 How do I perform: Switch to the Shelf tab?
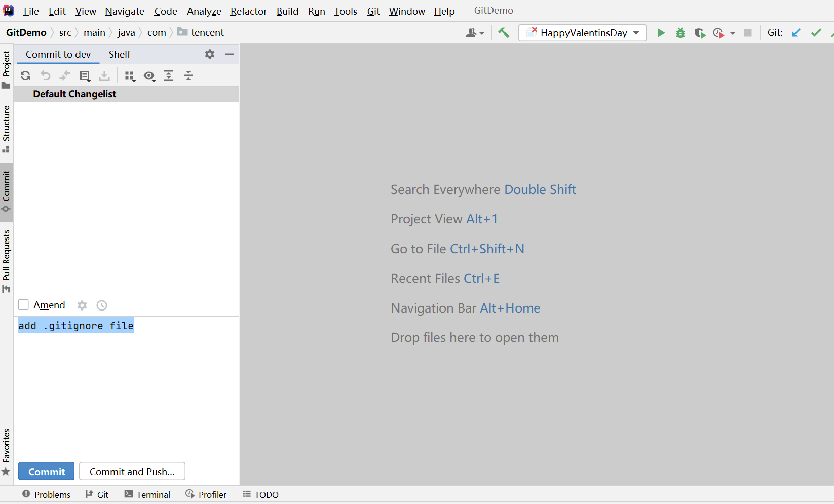(x=120, y=54)
